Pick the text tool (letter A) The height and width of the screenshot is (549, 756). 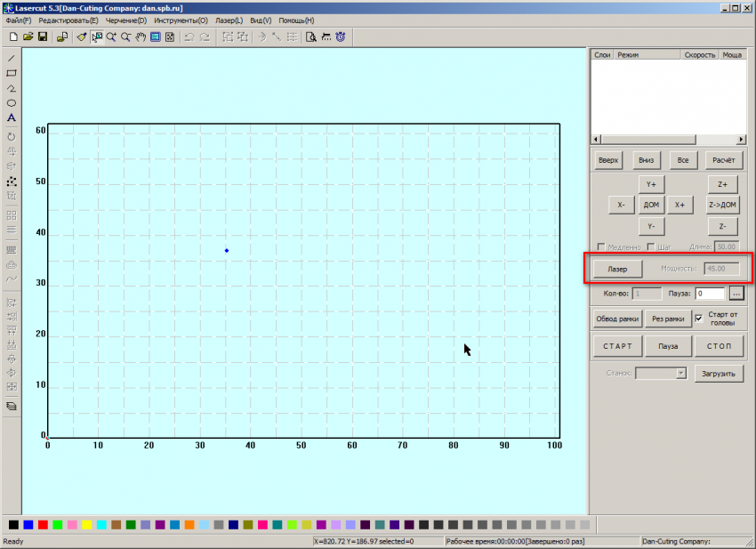(12, 117)
